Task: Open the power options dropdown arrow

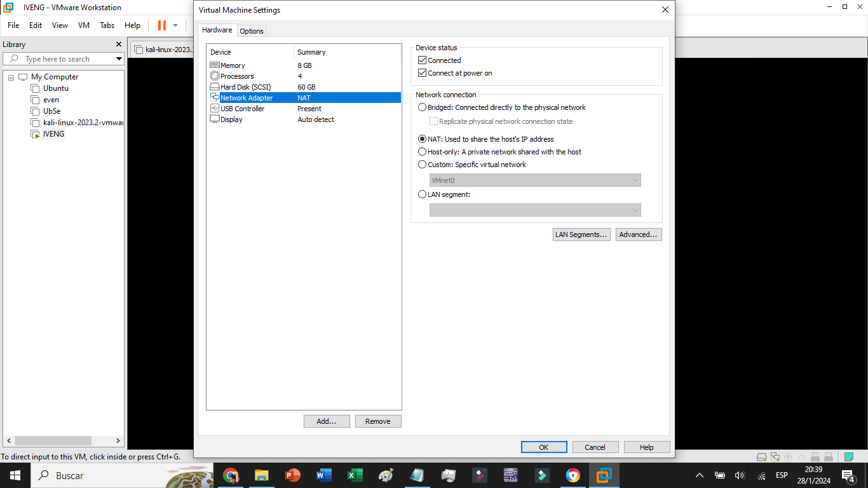Action: 175,25
